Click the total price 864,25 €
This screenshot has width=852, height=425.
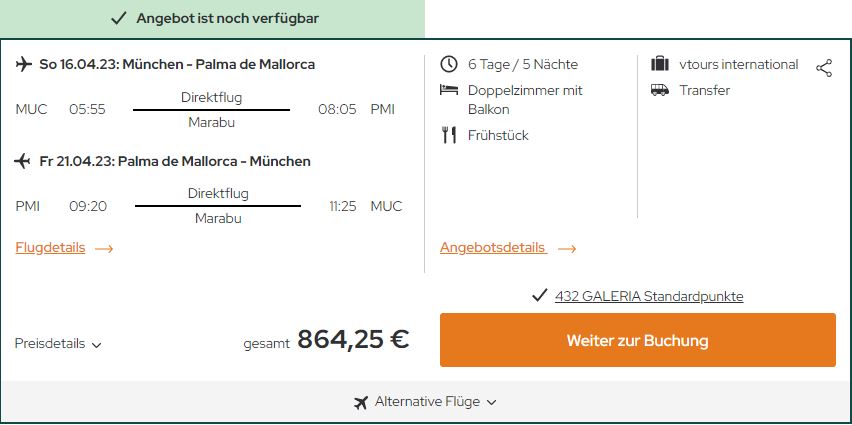pyautogui.click(x=353, y=340)
